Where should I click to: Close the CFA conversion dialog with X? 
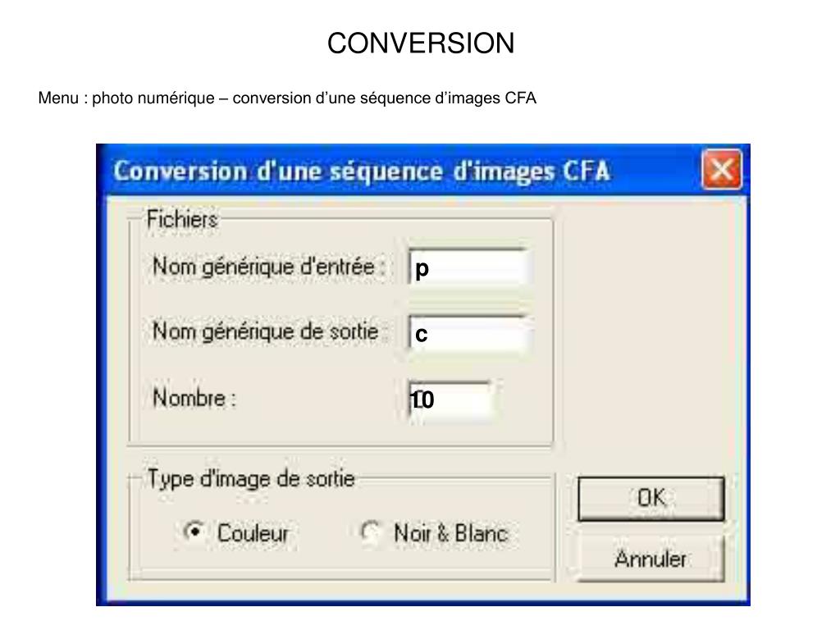722,170
